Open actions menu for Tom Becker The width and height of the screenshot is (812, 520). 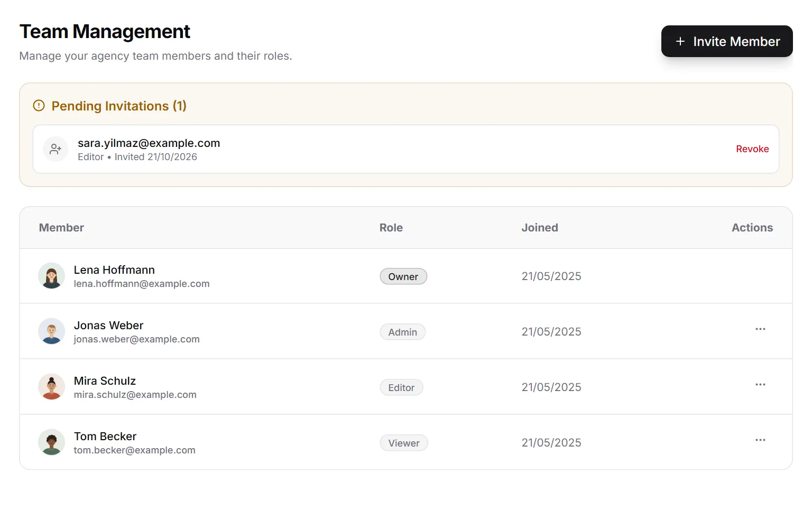[x=760, y=440]
